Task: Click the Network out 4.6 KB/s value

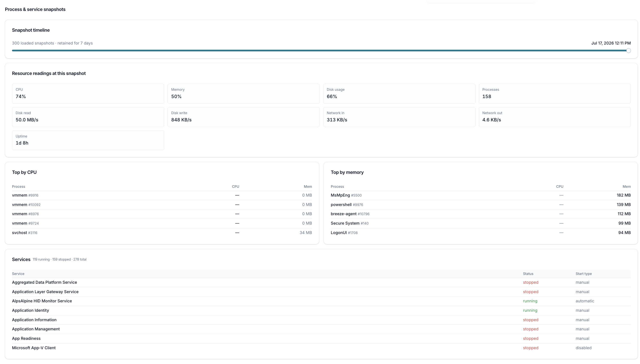Action: point(492,120)
